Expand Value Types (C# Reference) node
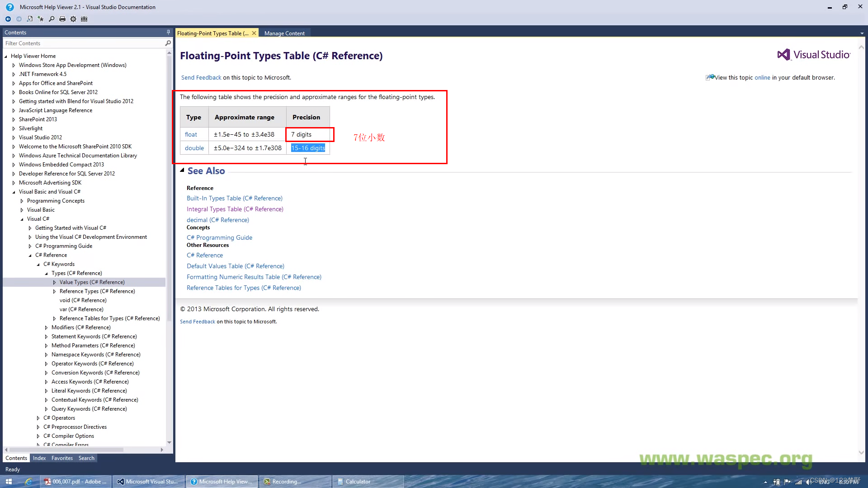This screenshot has height=488, width=868. click(x=54, y=282)
